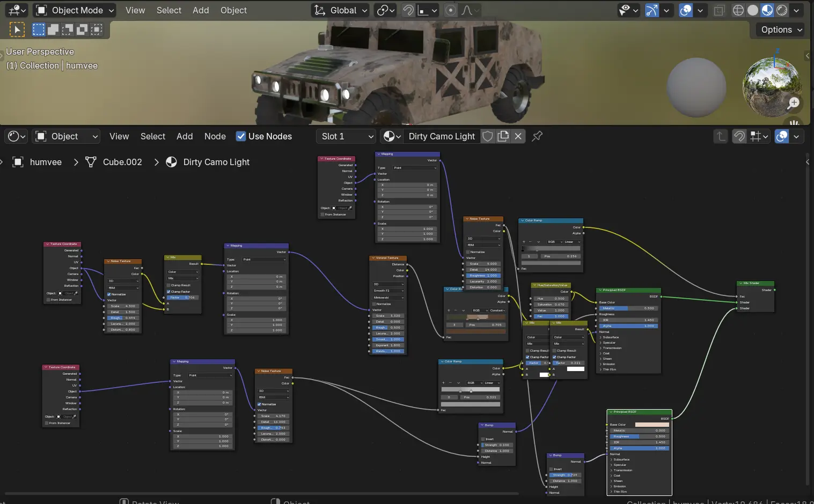Open the Global transform orientation dropdown
The width and height of the screenshot is (814, 504).
[341, 10]
